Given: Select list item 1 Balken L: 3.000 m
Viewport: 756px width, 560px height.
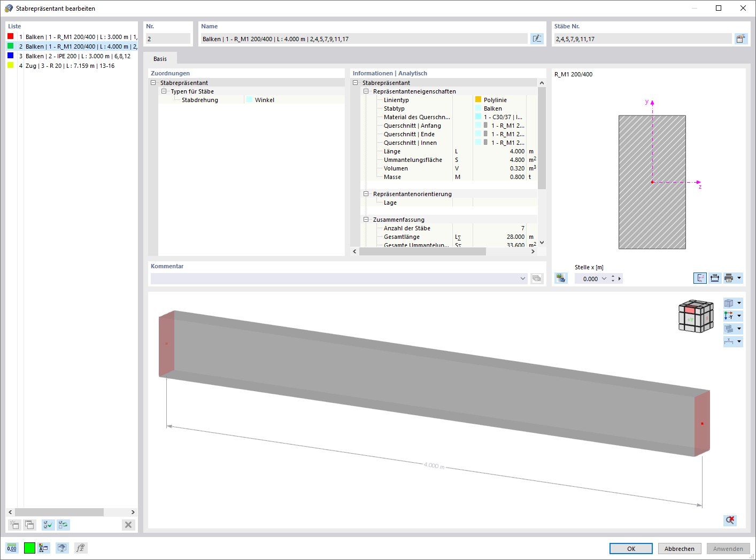Looking at the screenshot, I should tap(72, 37).
